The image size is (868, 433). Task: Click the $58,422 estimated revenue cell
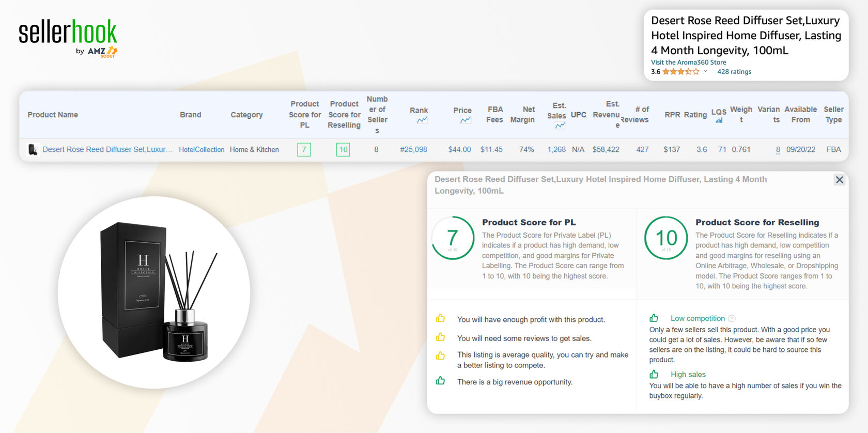pyautogui.click(x=606, y=149)
